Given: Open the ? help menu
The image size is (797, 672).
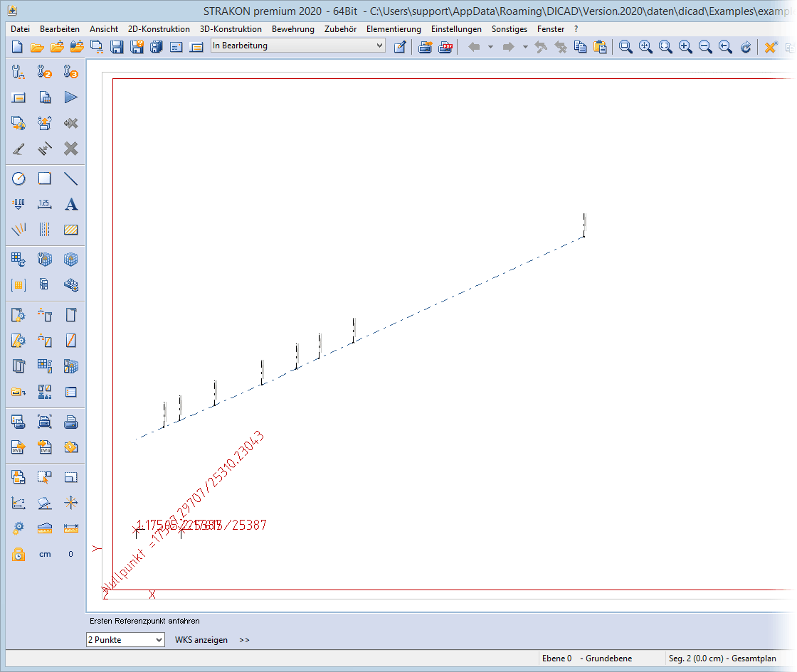Looking at the screenshot, I should (576, 29).
